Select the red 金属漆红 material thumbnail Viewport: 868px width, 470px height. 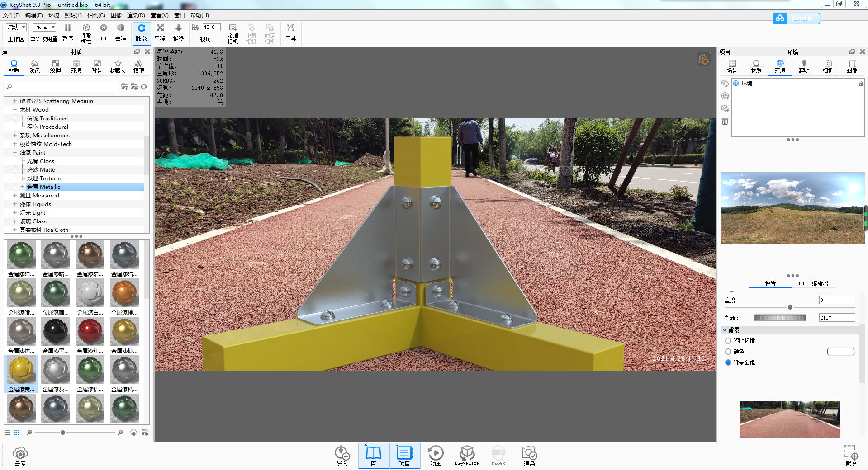90,331
